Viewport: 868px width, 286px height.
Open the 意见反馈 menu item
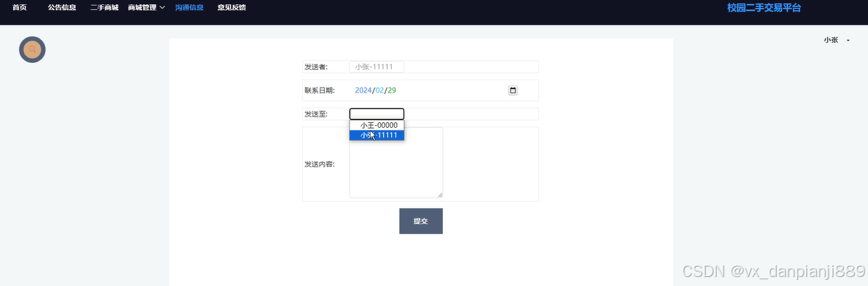pos(232,8)
